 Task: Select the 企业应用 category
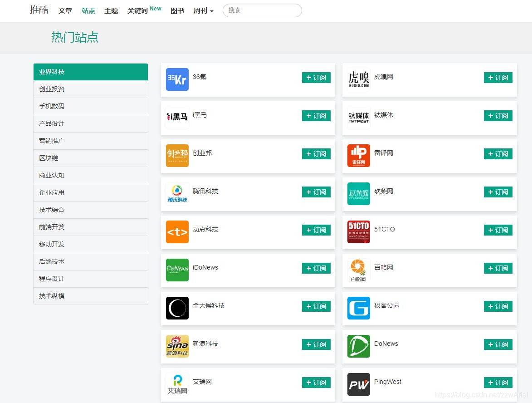tap(91, 192)
